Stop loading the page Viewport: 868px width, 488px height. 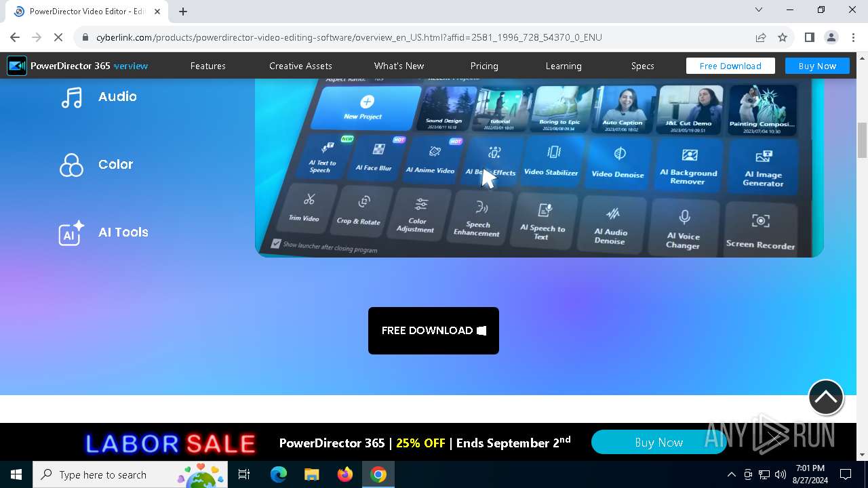tap(58, 37)
